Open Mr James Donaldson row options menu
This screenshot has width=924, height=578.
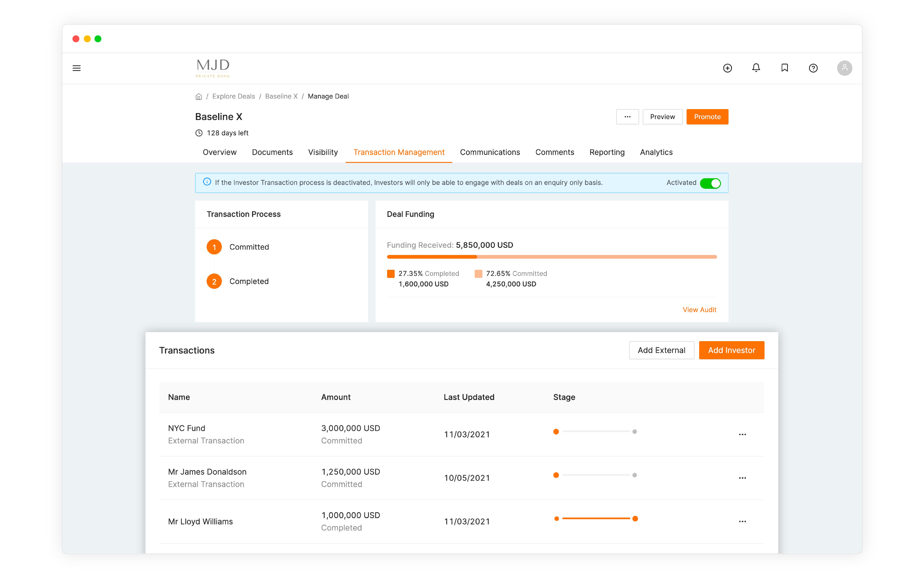(x=742, y=478)
